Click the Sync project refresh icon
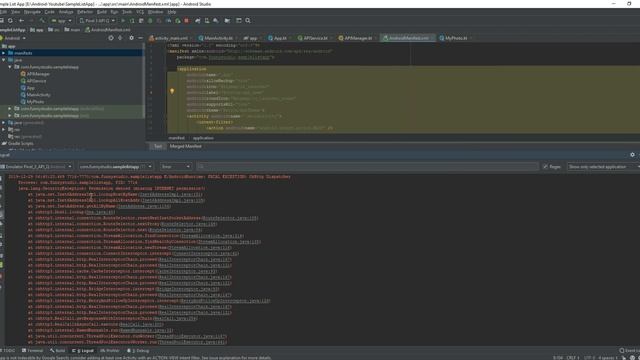640x360 pixels. click(x=10, y=20)
